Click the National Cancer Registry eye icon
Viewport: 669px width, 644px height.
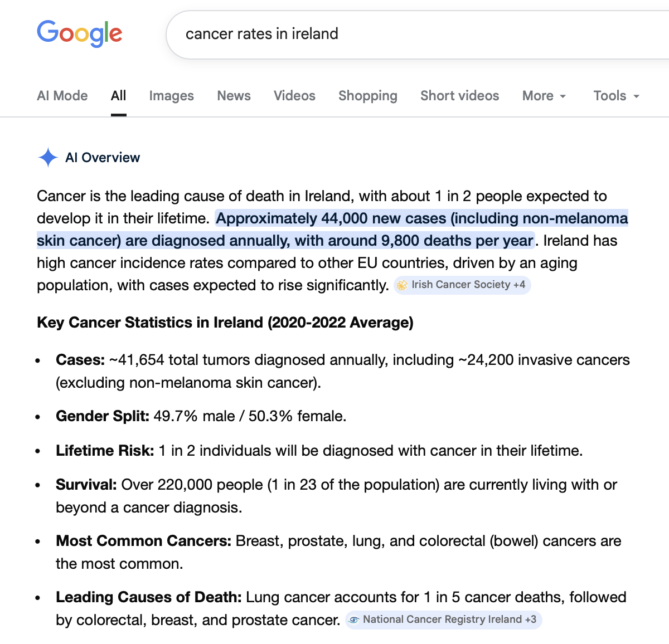click(x=354, y=619)
